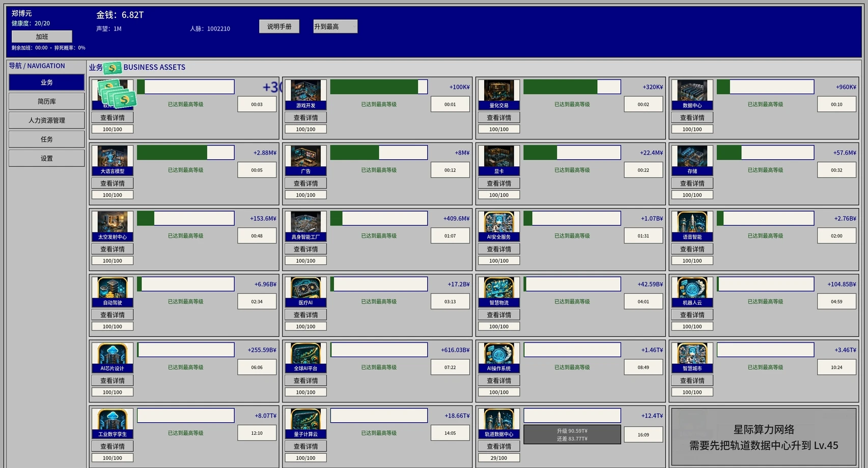Collect the floating green cash stack

click(118, 94)
